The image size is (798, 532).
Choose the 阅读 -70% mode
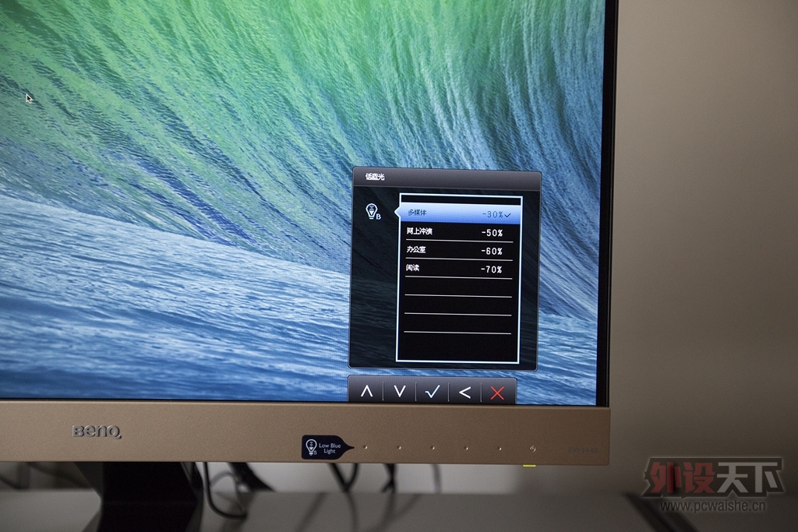pyautogui.click(x=459, y=269)
